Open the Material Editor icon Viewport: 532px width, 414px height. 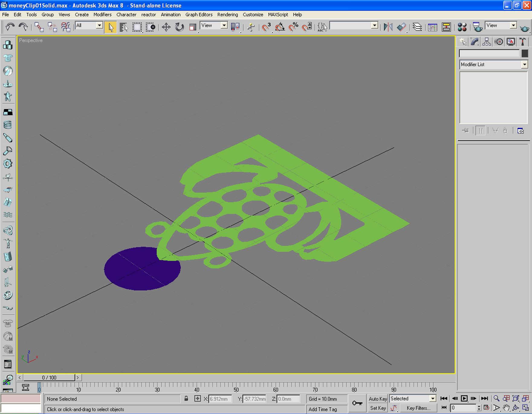pyautogui.click(x=462, y=27)
